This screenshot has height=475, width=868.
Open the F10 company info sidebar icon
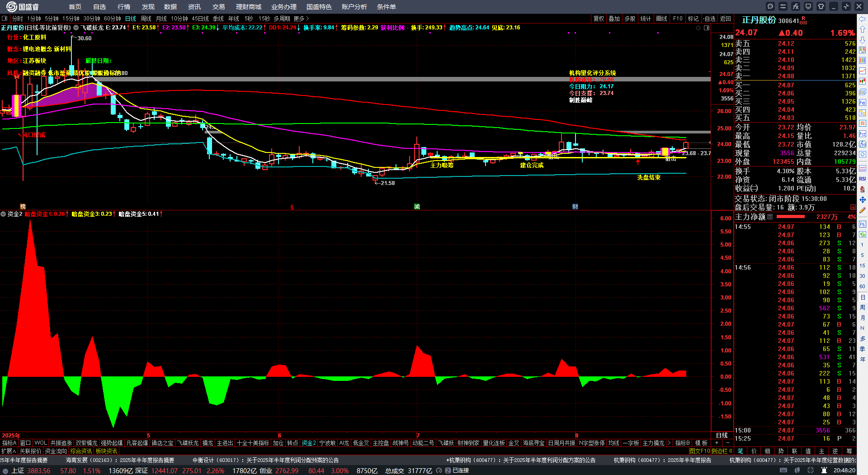[x=863, y=103]
